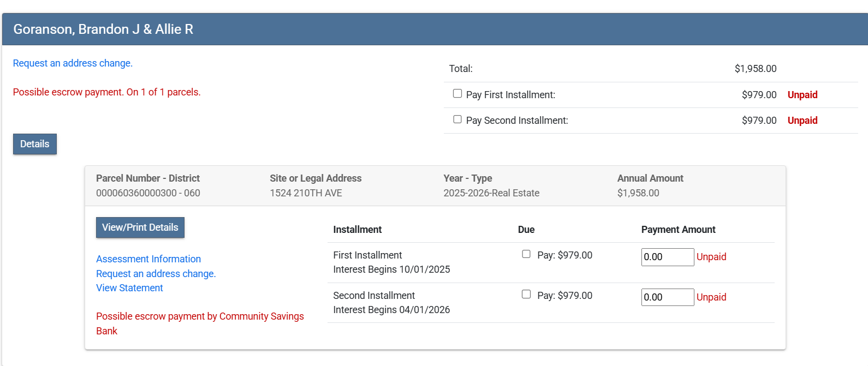Open View/Print Details for the parcel

[140, 227]
